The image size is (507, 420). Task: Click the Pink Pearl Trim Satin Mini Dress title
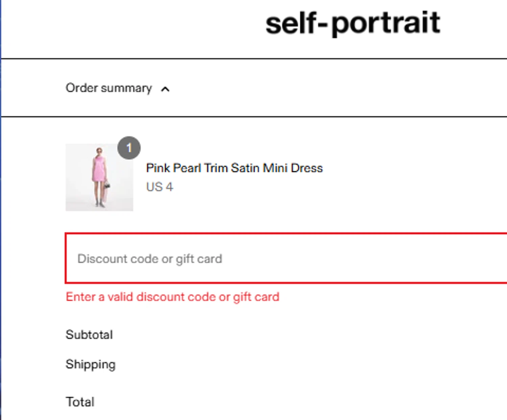234,168
